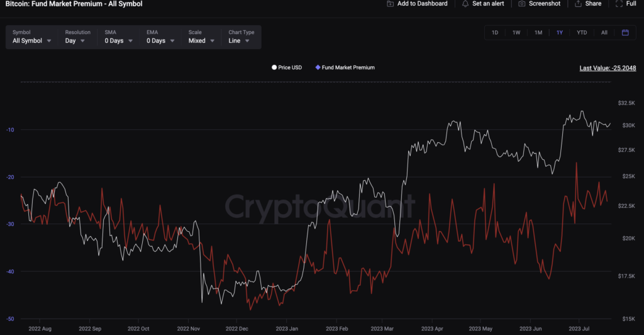Expand the Symbol dropdown
This screenshot has height=335, width=644.
pyautogui.click(x=32, y=41)
